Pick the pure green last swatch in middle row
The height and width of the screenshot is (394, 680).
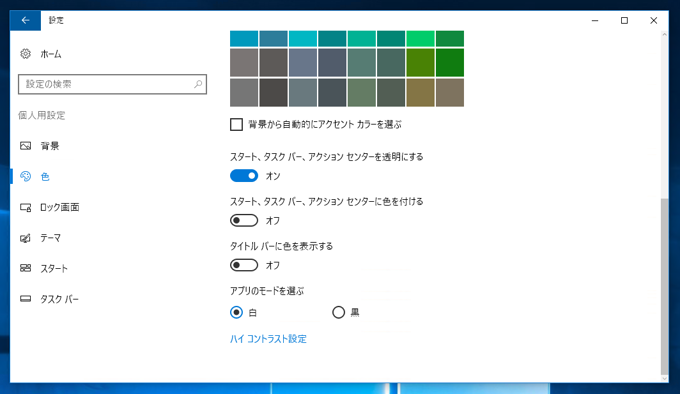tap(450, 62)
